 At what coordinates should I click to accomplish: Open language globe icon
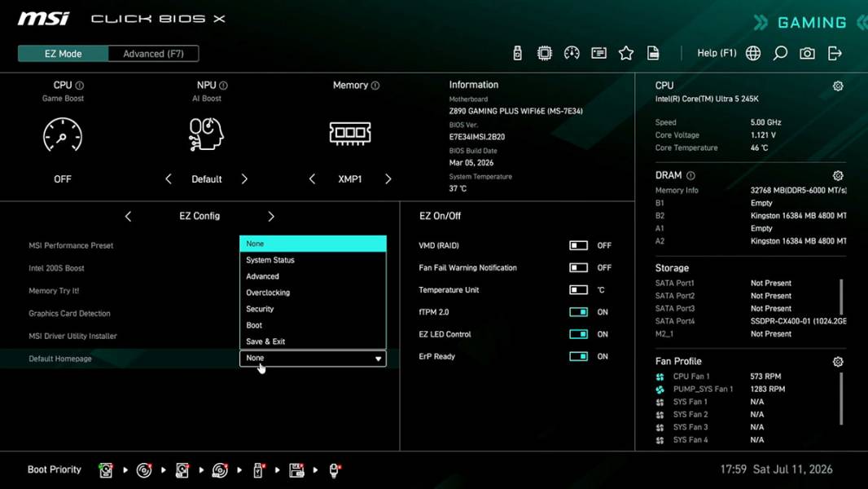(753, 53)
